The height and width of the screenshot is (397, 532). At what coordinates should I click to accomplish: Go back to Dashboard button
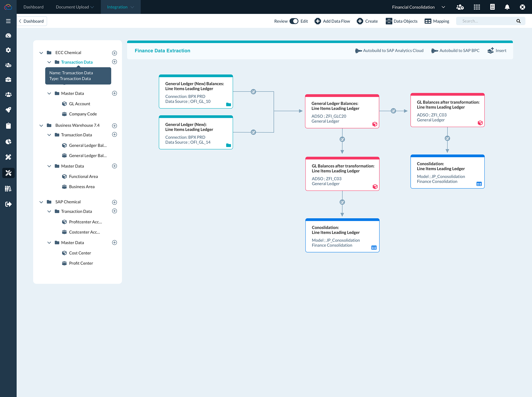click(32, 21)
